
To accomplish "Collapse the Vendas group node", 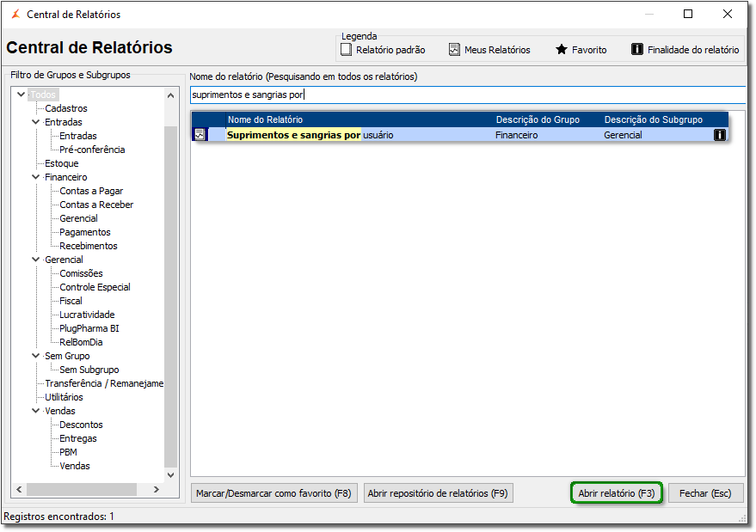I will (x=35, y=411).
